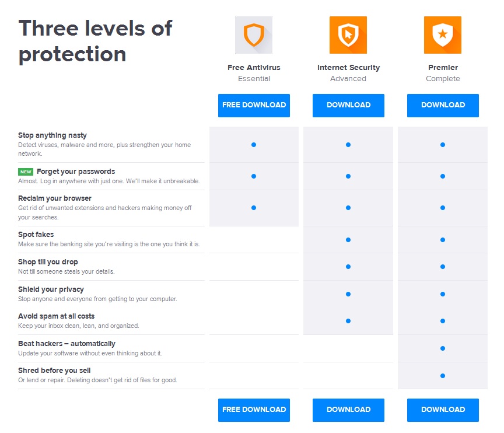Viewport: 504px width, 433px height.
Task: Click the Internet Security dot for Avoid spam
Action: tap(348, 321)
